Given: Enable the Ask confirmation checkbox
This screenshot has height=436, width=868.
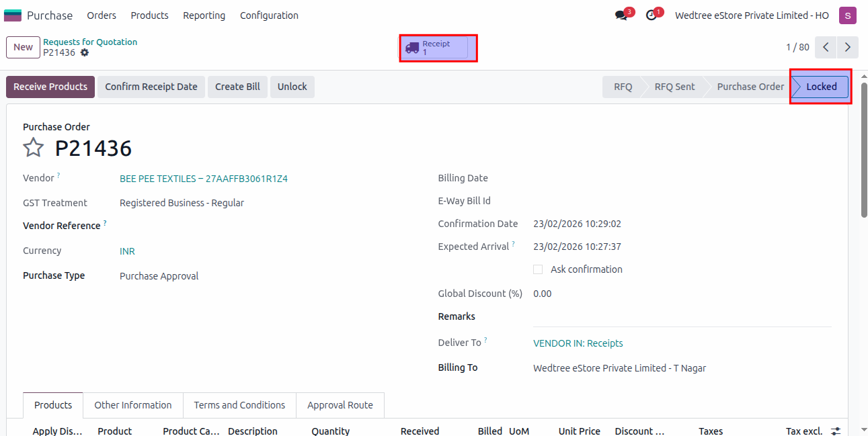Looking at the screenshot, I should (x=538, y=269).
